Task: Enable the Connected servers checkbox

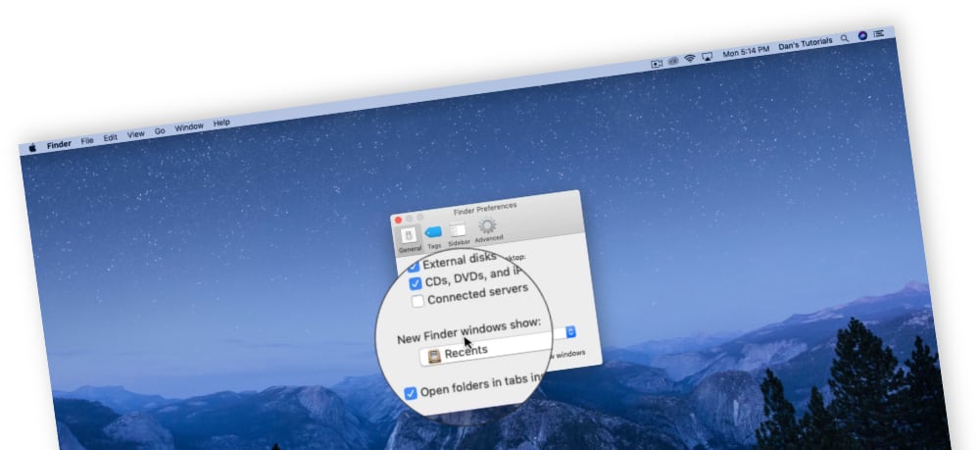Action: pyautogui.click(x=418, y=301)
